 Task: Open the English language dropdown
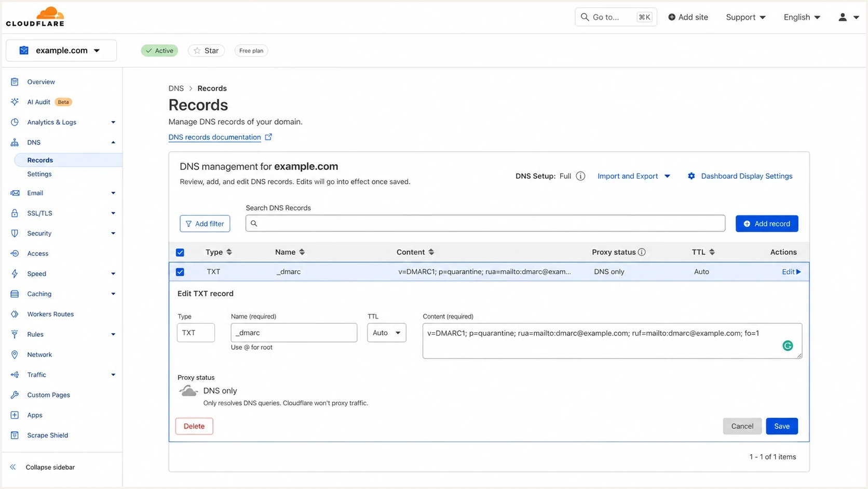pyautogui.click(x=802, y=17)
